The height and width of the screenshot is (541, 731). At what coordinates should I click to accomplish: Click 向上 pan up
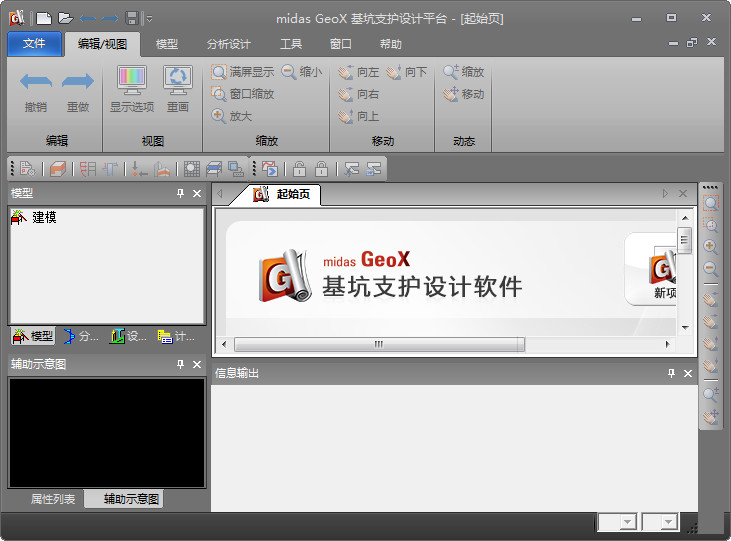(359, 116)
